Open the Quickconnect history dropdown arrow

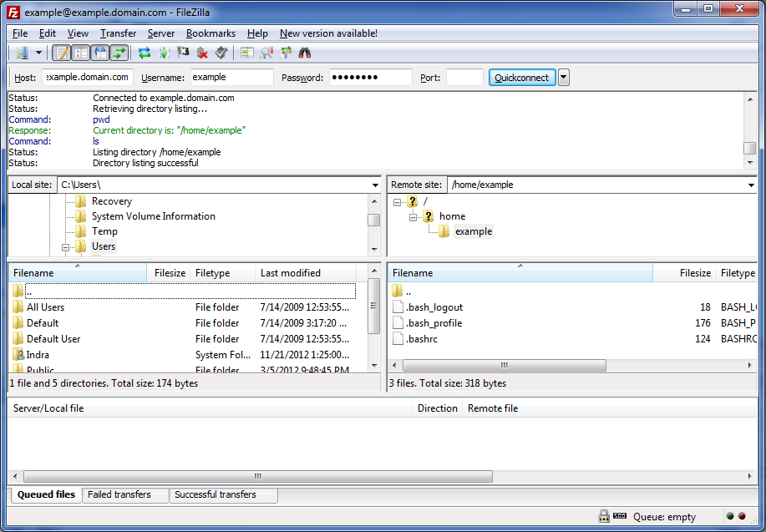tap(564, 78)
